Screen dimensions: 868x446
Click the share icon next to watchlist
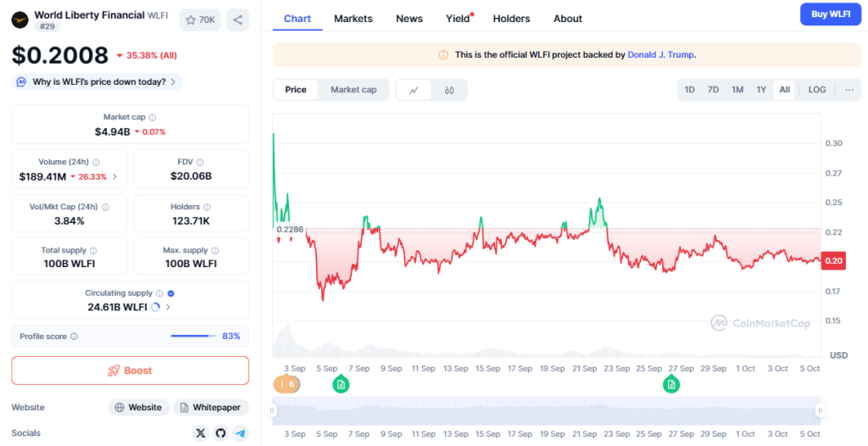[237, 20]
